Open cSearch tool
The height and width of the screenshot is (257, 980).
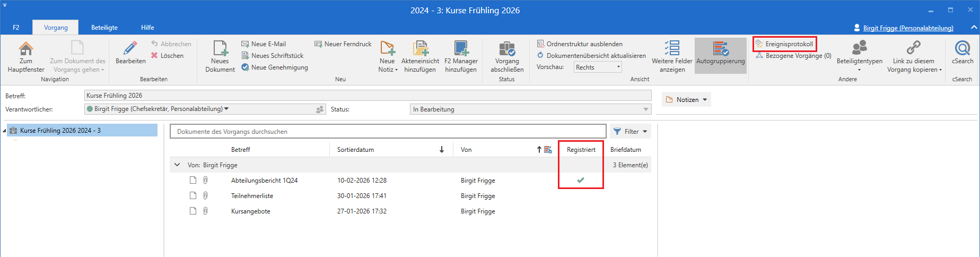point(962,49)
